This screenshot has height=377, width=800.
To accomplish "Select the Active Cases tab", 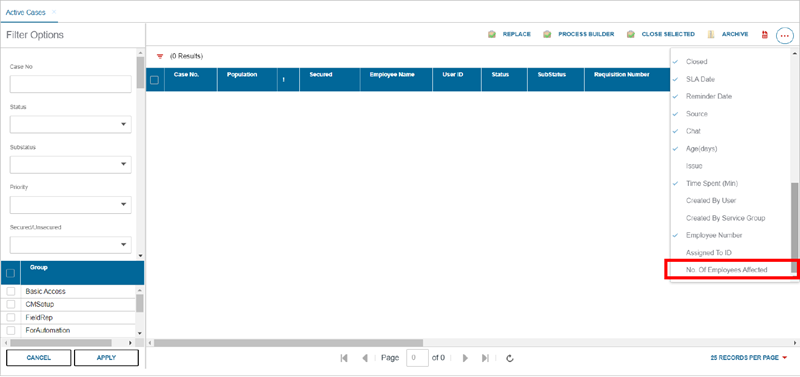I will (26, 12).
